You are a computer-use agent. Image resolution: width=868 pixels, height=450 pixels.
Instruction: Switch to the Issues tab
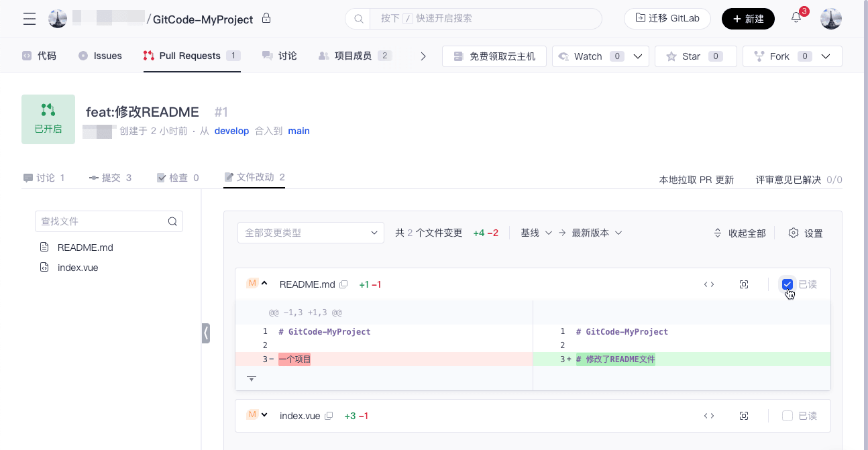(100, 56)
